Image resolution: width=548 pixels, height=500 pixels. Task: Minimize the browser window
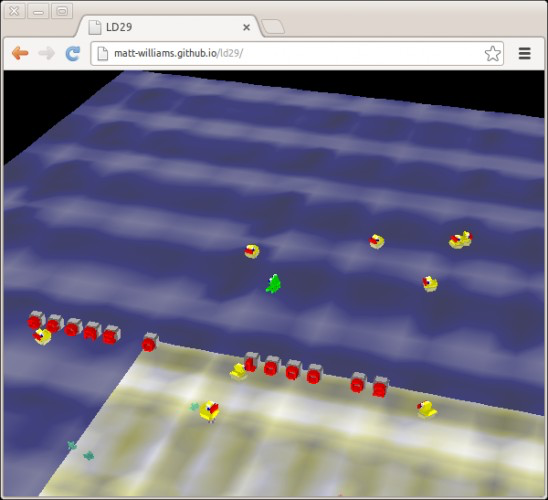coord(38,11)
